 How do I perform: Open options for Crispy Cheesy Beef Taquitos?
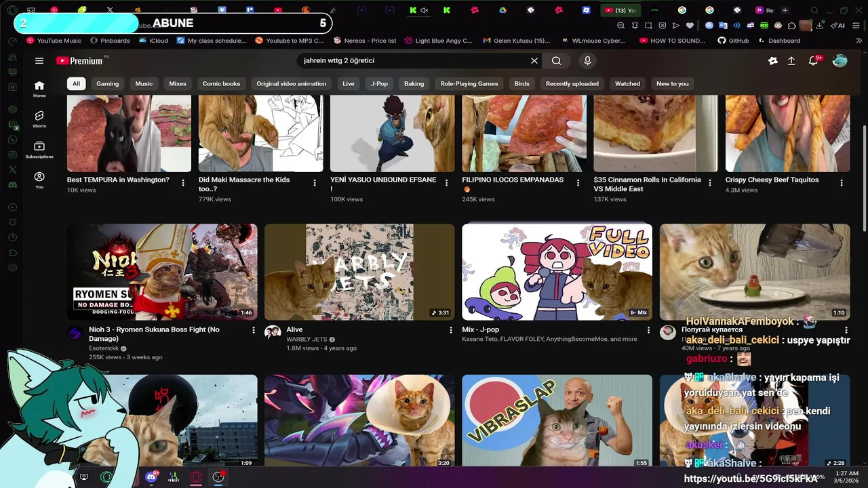842,183
